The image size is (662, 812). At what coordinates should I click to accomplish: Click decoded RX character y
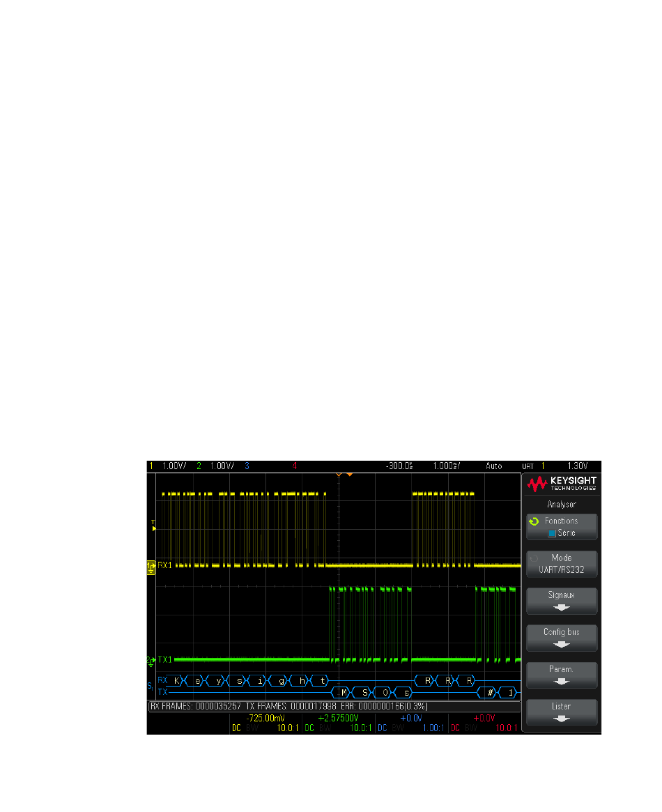[x=218, y=680]
